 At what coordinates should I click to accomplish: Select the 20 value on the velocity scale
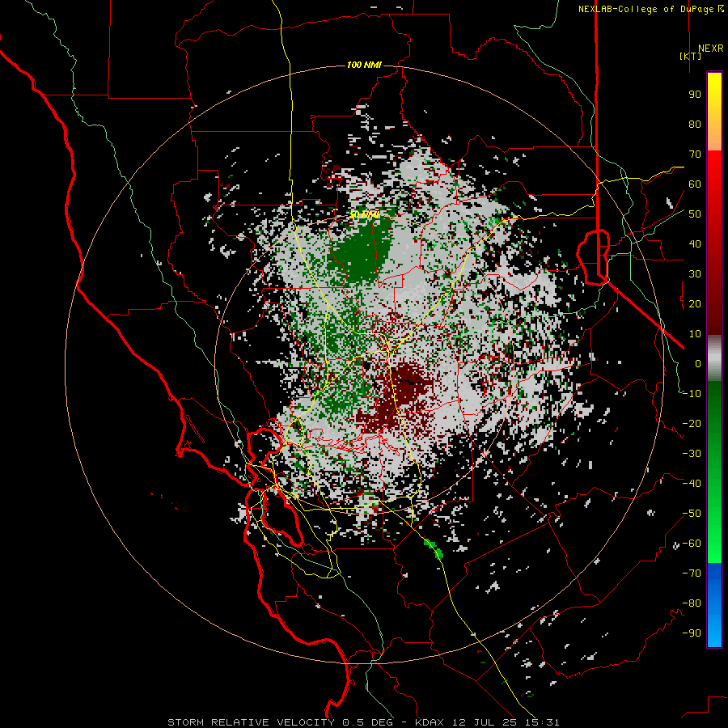(x=695, y=304)
